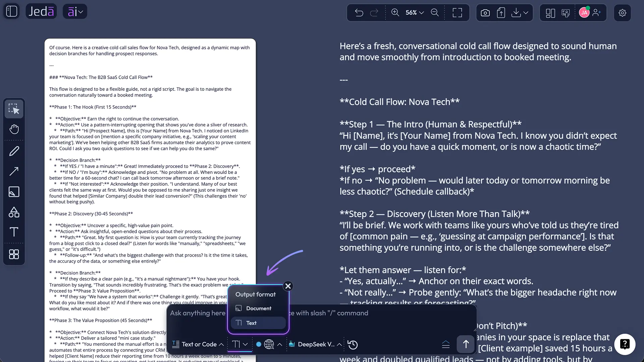644x362 pixels.
Task: Take a canvas screenshot with camera icon
Action: click(485, 13)
